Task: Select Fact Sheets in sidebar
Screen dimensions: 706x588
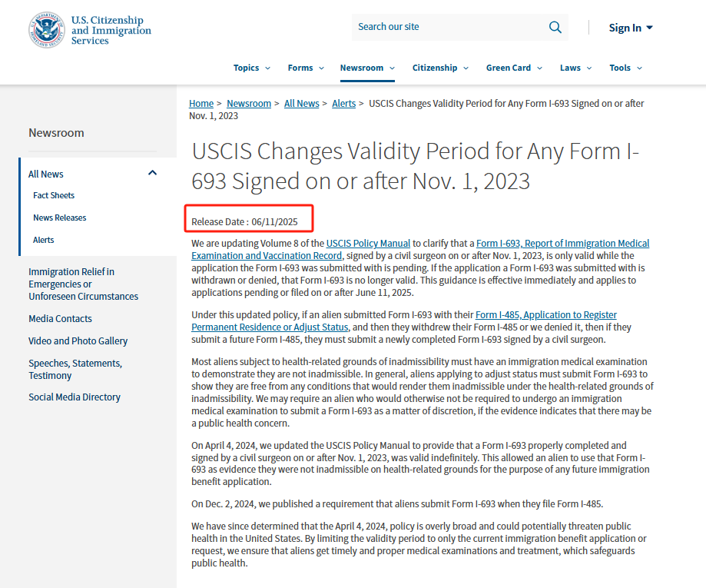Action: pos(54,195)
